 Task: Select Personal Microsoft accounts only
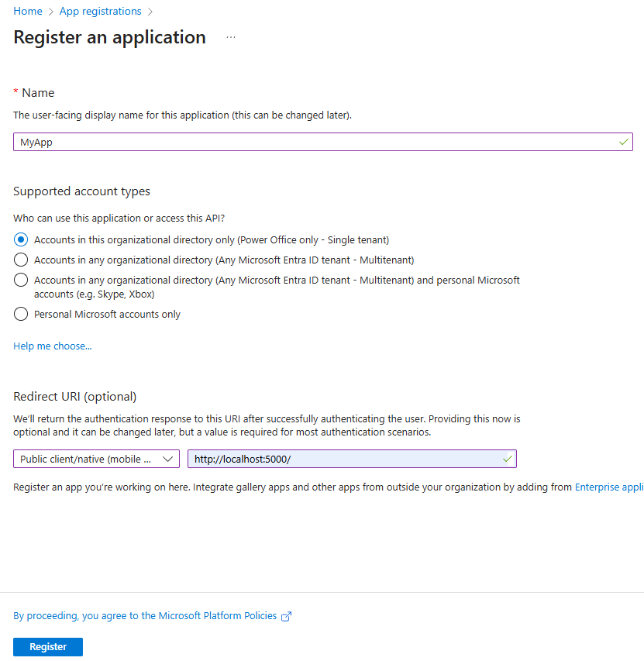tap(21, 314)
